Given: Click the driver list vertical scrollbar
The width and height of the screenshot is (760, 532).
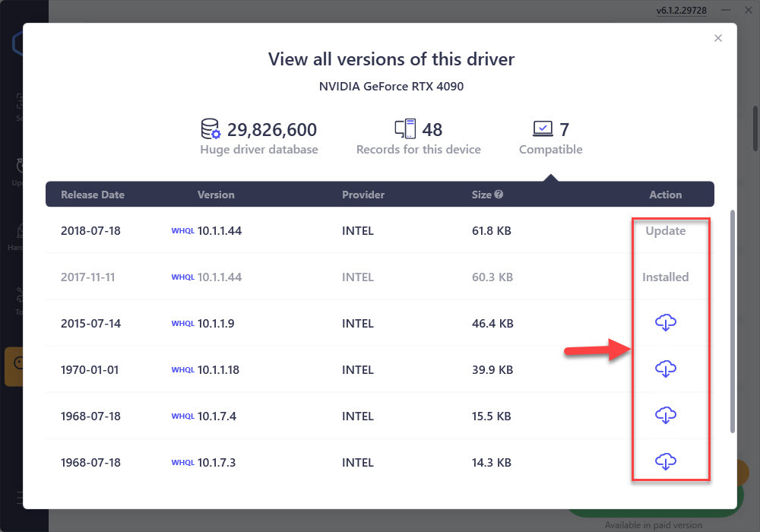Looking at the screenshot, I should point(732,319).
